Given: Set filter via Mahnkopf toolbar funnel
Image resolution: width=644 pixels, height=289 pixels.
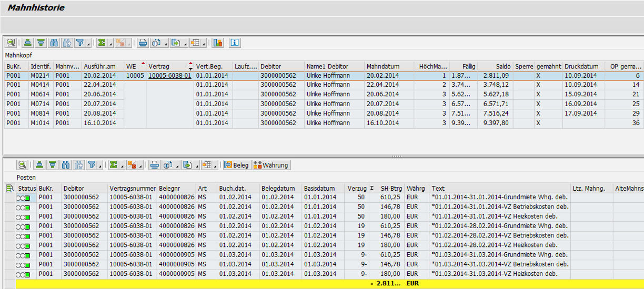Looking at the screenshot, I should click(x=79, y=43).
